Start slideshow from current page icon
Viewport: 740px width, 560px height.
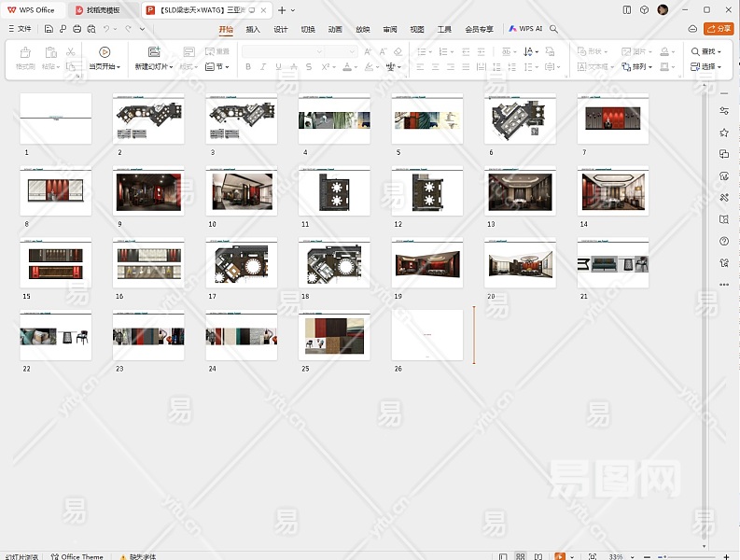pyautogui.click(x=104, y=52)
